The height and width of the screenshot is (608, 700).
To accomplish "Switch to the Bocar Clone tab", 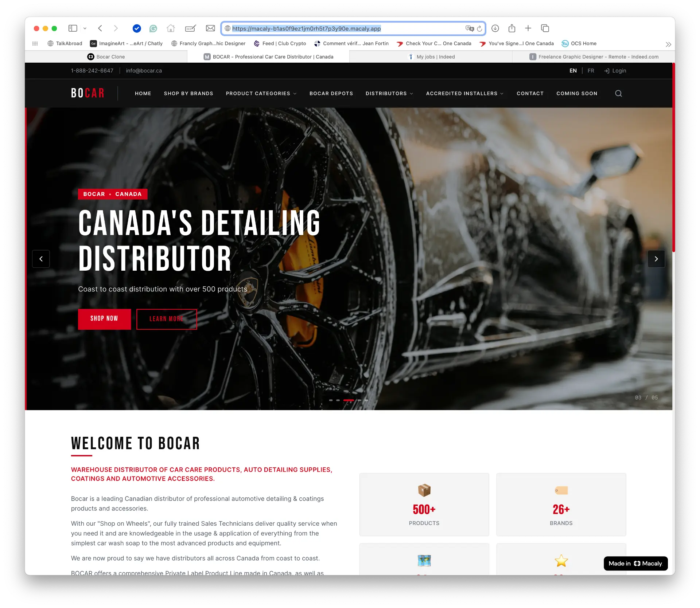I will [106, 57].
